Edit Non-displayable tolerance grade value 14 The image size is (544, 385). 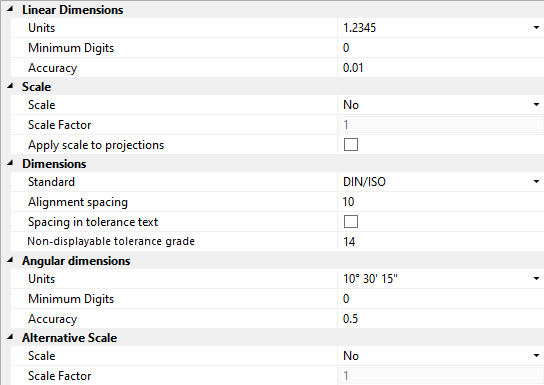[x=441, y=242]
